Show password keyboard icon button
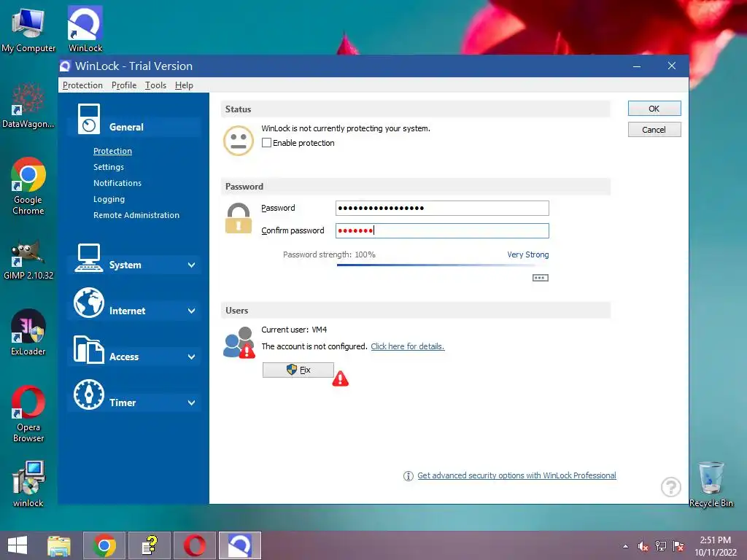 [541, 278]
